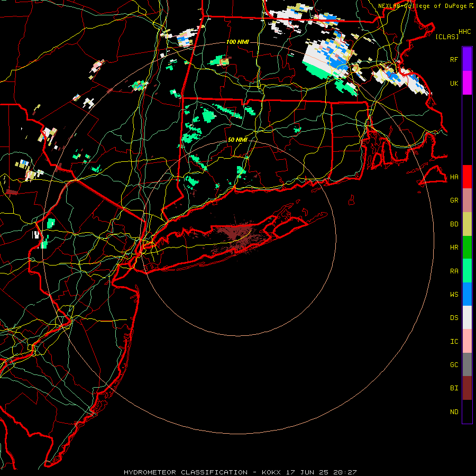Click the 'GC' legend label

pos(454,365)
